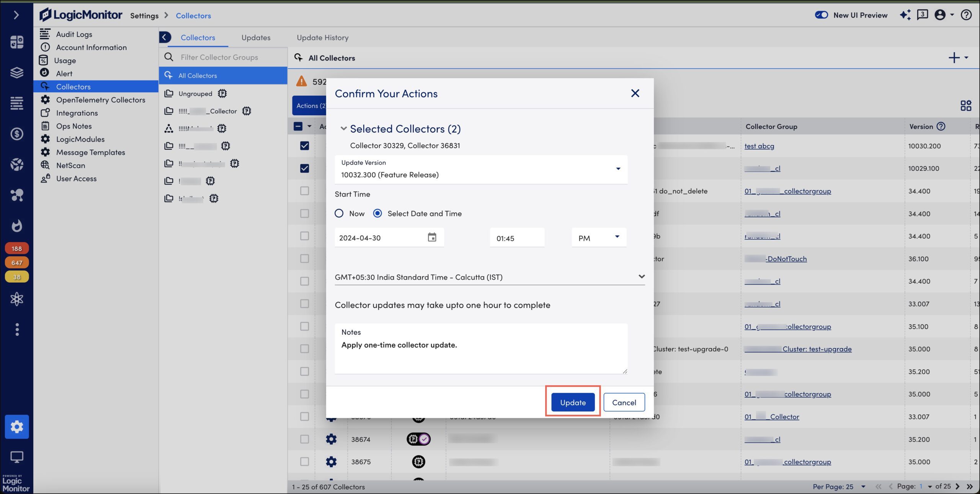Check the Cluster: test-upgrade row checkbox
980x494 pixels.
[305, 349]
